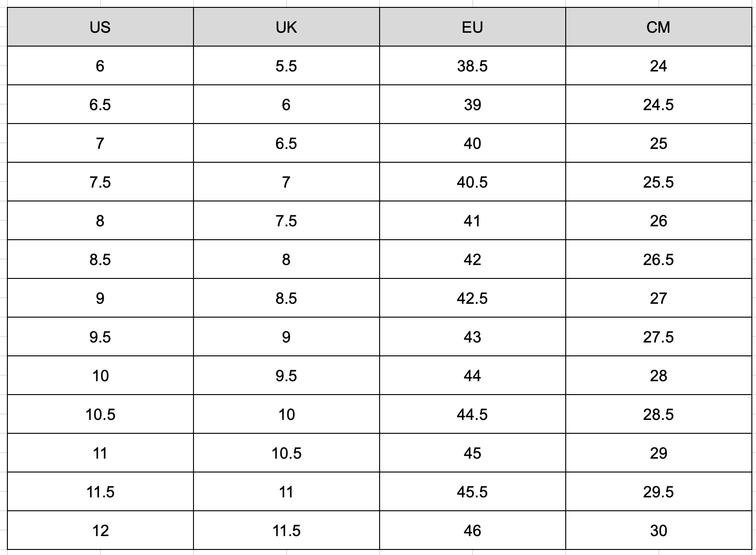The width and height of the screenshot is (756, 555).
Task: Select the EU size 42 cell
Action: [472, 260]
